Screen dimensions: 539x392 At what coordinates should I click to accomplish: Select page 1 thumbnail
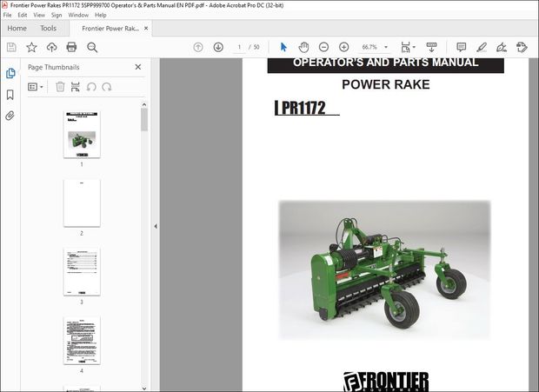82,135
